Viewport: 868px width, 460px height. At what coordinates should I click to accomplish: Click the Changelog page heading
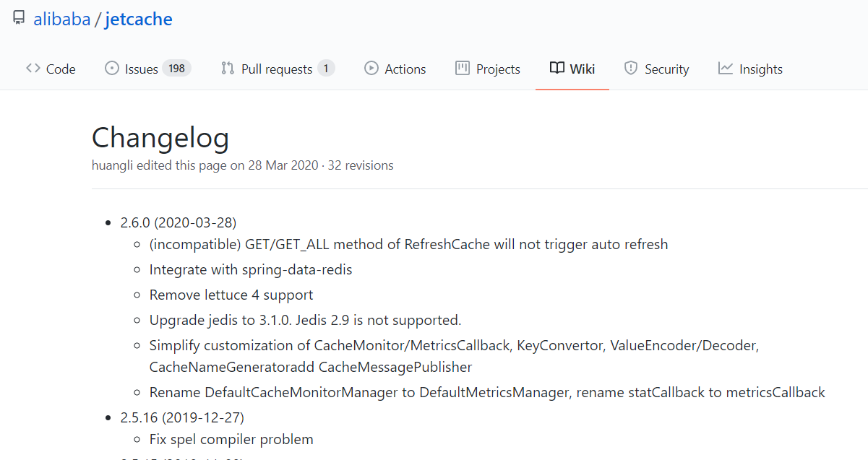tap(160, 138)
